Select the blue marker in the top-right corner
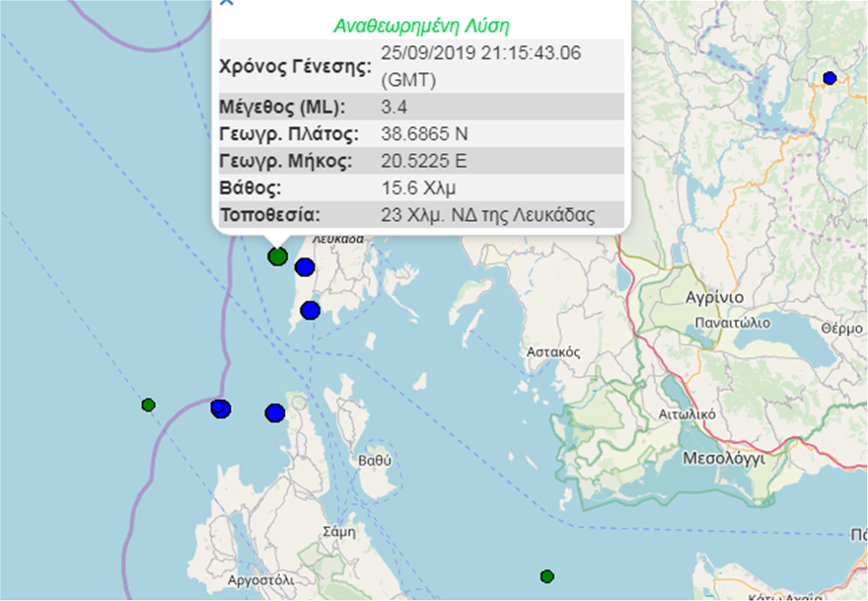The image size is (868, 601). (x=830, y=78)
